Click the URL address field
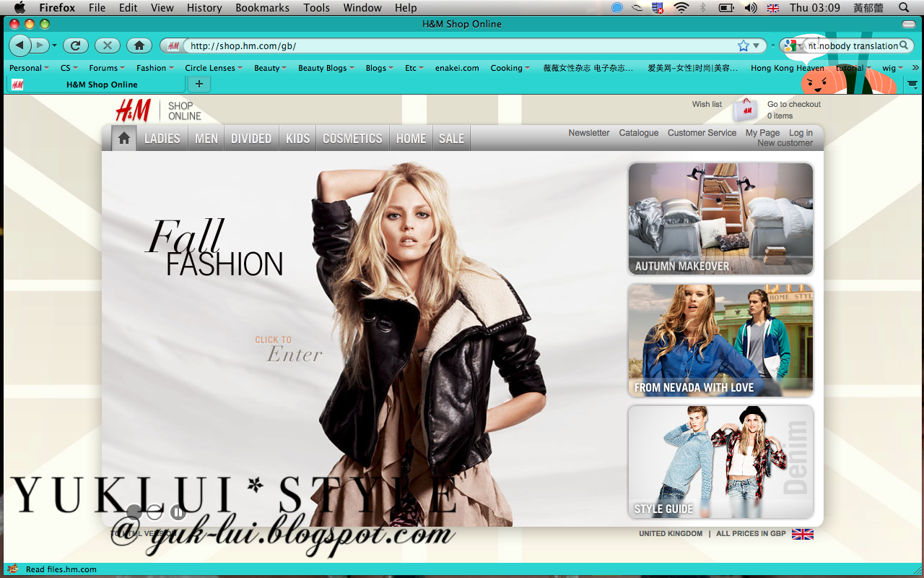 [462, 46]
